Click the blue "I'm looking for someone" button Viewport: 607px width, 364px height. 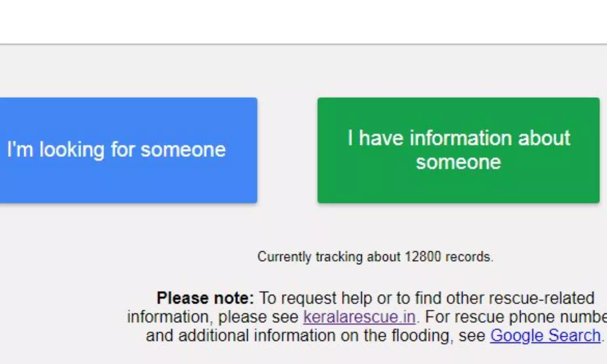pos(128,150)
